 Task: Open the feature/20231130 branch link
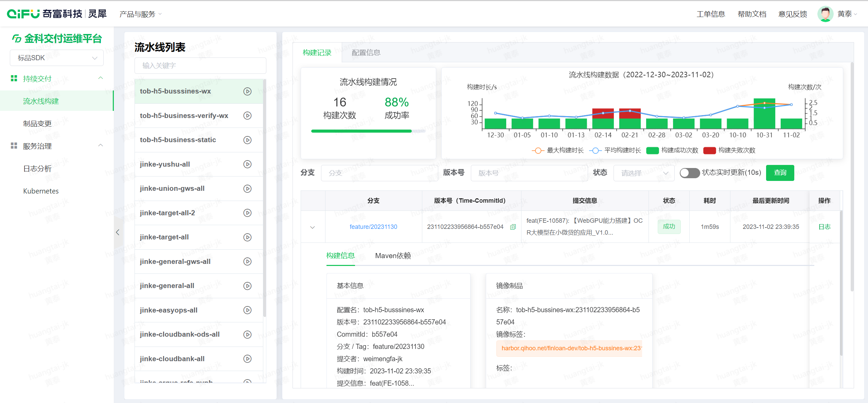373,226
